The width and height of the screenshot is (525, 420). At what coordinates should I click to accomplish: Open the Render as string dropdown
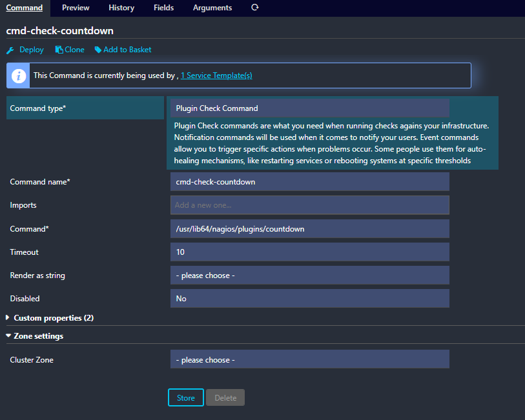309,275
